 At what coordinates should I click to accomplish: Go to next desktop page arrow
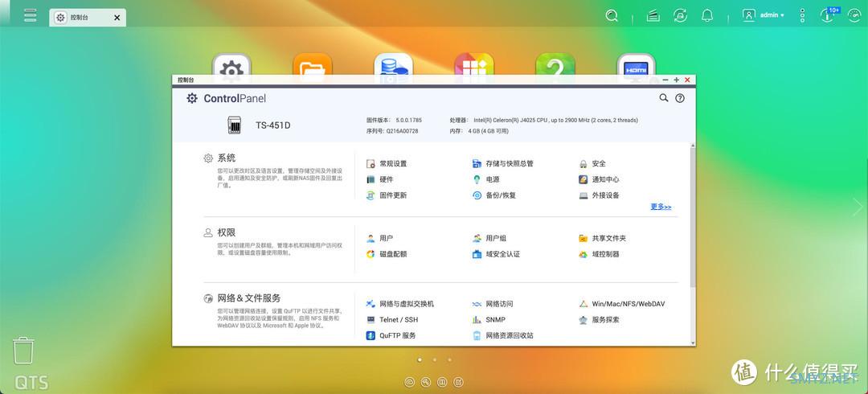tap(857, 207)
